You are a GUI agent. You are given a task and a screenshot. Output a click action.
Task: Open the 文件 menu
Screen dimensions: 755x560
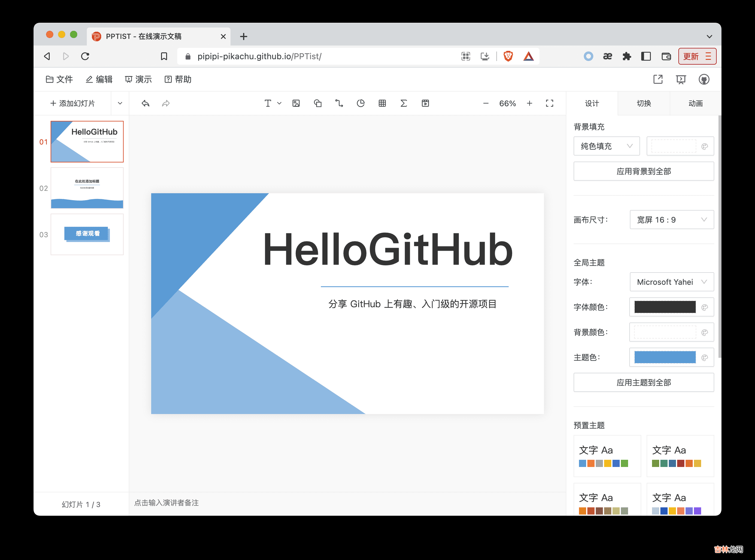click(x=59, y=79)
